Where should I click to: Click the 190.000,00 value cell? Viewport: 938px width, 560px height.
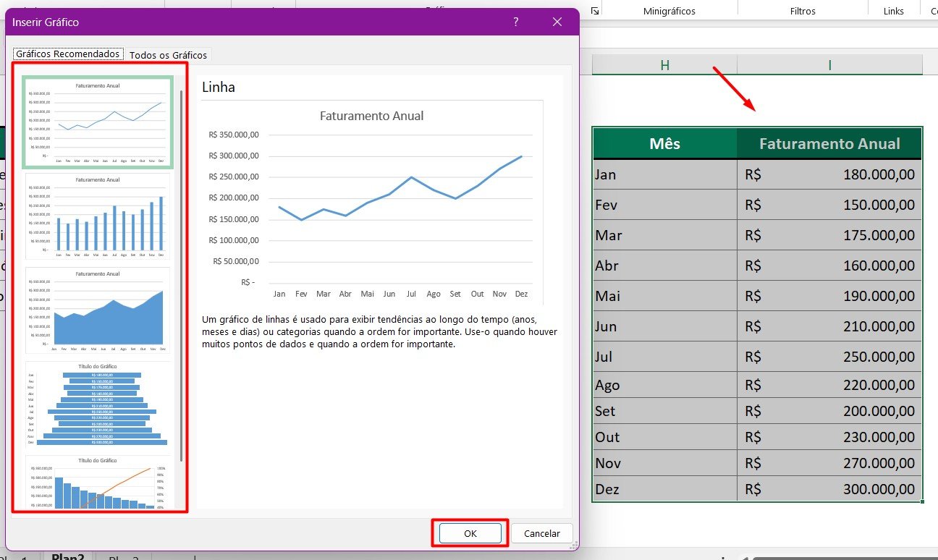click(x=829, y=296)
